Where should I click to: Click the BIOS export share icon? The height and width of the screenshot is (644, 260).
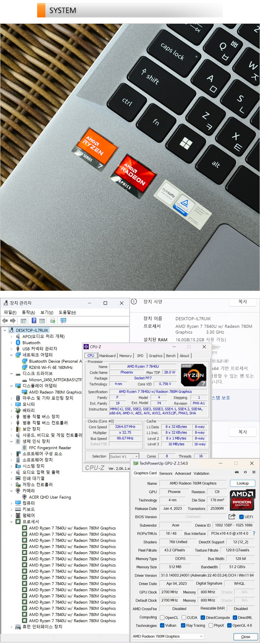click(232, 516)
